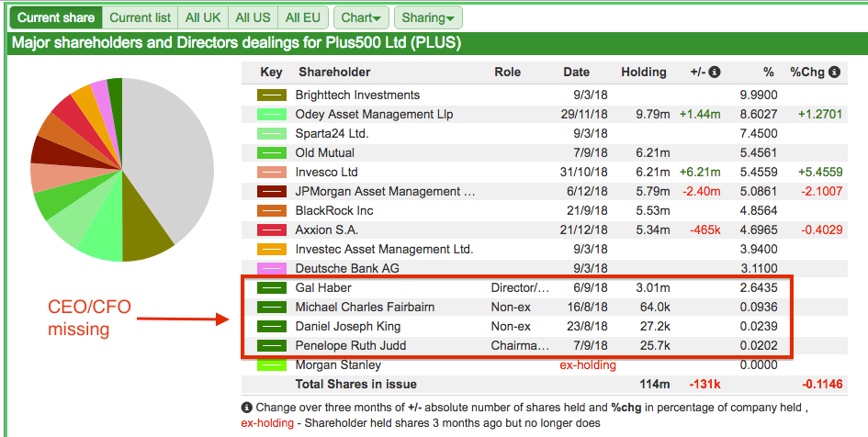Click Invesco's +5.4559 percent change
This screenshot has height=437, width=868.
click(820, 173)
